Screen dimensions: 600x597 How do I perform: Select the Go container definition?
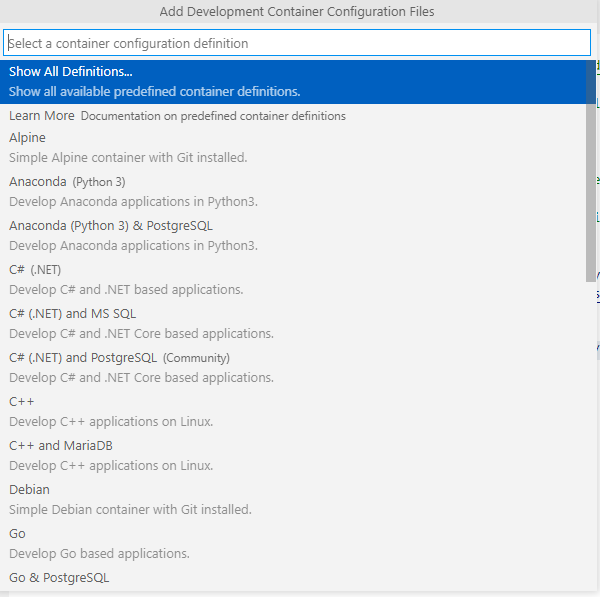[18, 534]
